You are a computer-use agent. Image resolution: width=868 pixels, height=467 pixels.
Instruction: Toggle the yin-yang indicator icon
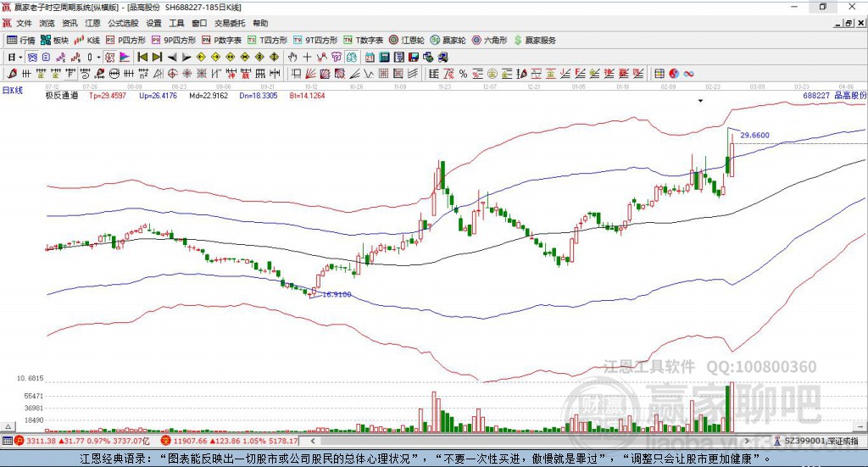click(x=674, y=74)
